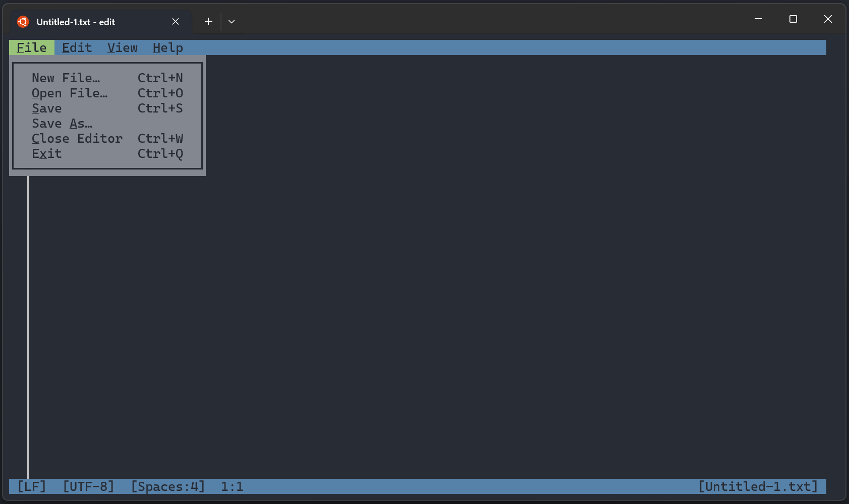Screen dimensions: 849x504
Task: Open a new terminal tab
Action: click(208, 21)
